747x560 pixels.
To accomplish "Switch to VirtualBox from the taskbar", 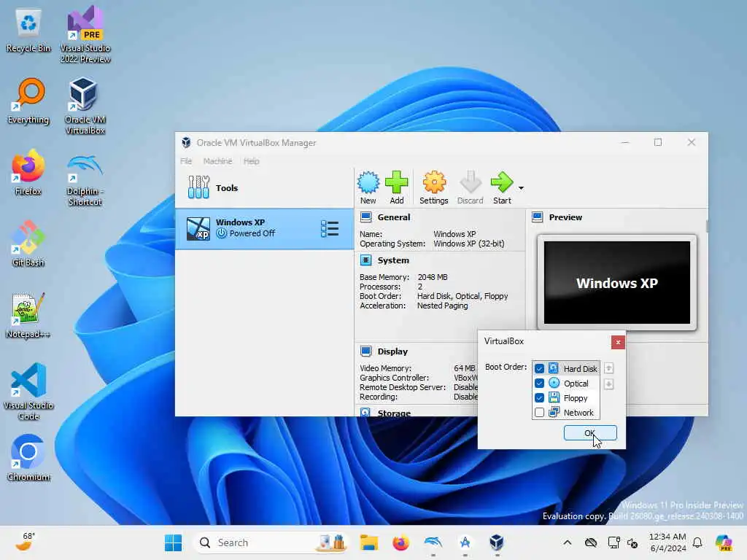I will (x=496, y=542).
